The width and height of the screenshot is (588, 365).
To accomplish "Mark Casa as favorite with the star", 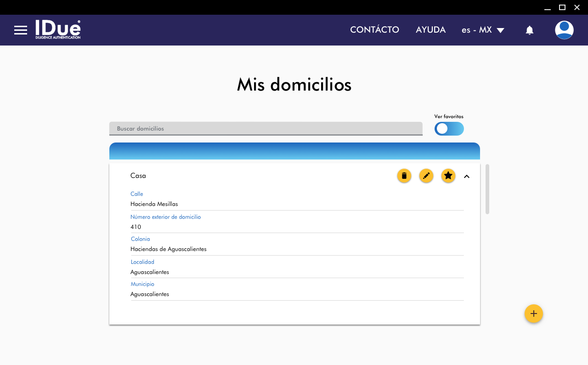I will tap(448, 176).
